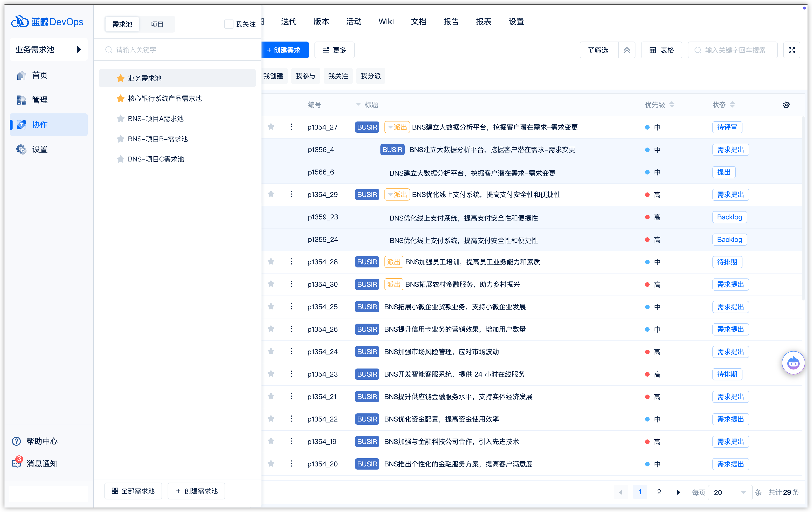Click the double-chevron collapse icon beside 筛选
This screenshot has height=512, width=812.
point(626,50)
